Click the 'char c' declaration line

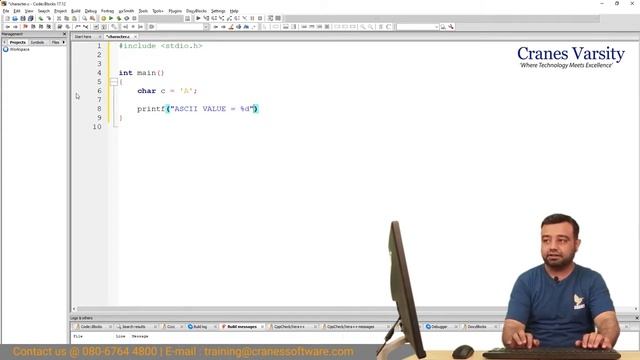click(167, 91)
